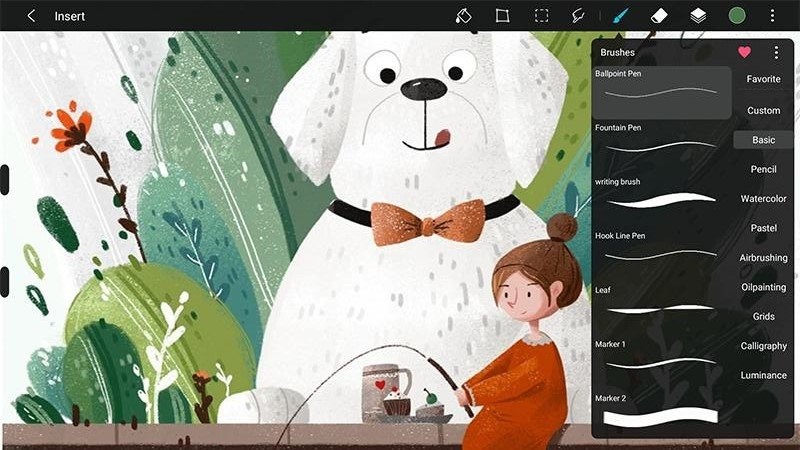800x450 pixels.
Task: Open the Favorite brush category
Action: point(763,79)
